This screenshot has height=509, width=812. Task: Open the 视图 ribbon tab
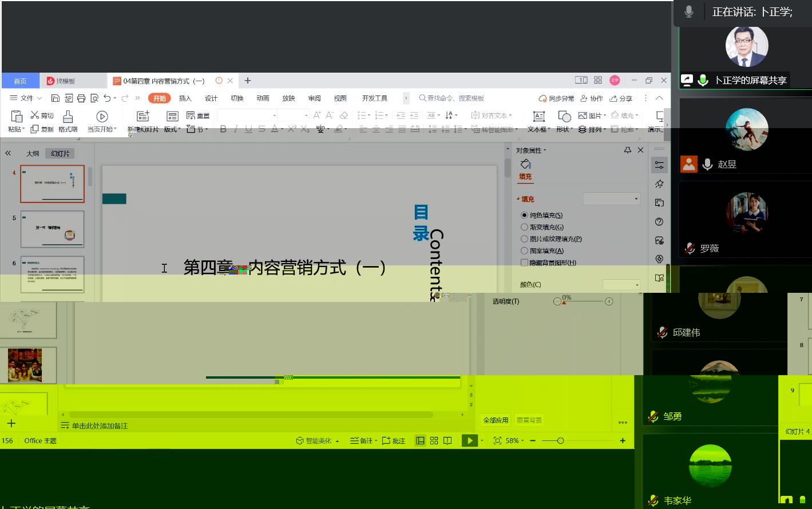point(340,98)
